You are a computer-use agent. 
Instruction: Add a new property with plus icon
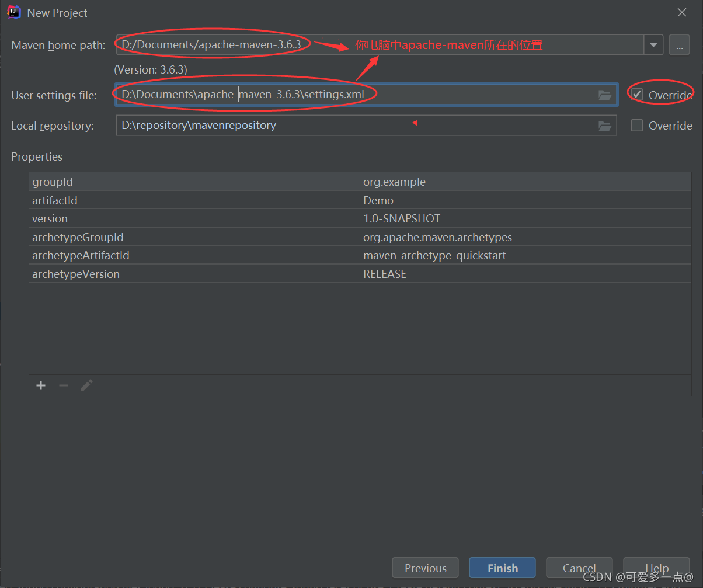(41, 385)
